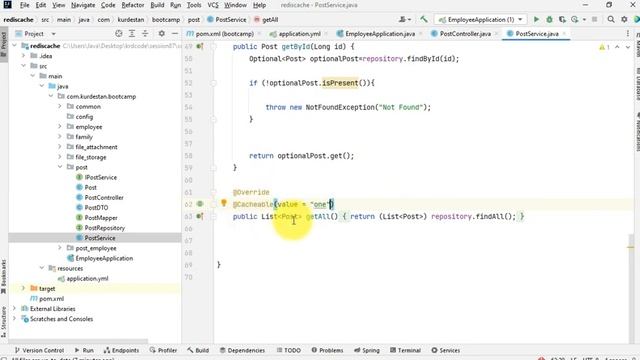Expand the file_storage package
This screenshot has height=360, width=640.
(x=60, y=157)
